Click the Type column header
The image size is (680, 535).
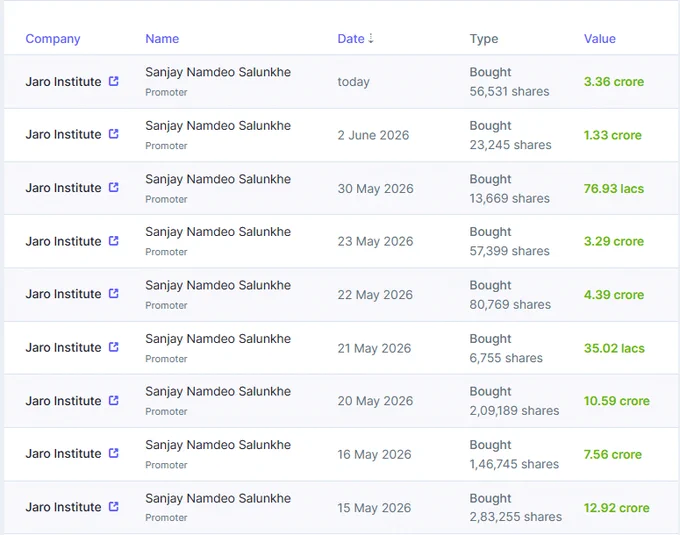[x=484, y=39]
